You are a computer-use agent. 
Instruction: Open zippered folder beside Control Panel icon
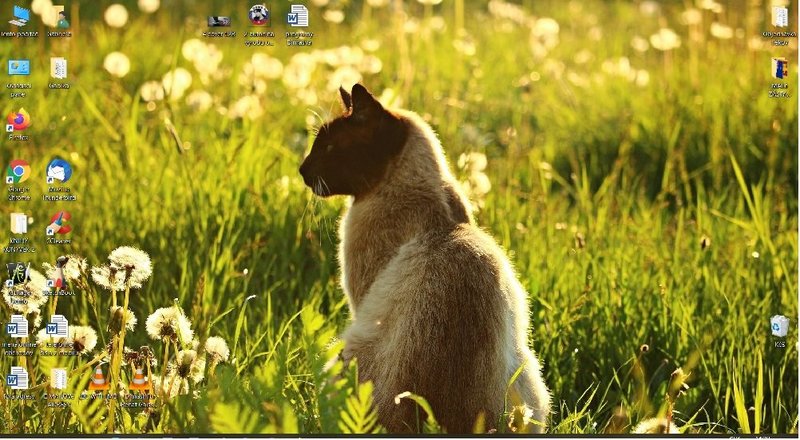tap(59, 69)
